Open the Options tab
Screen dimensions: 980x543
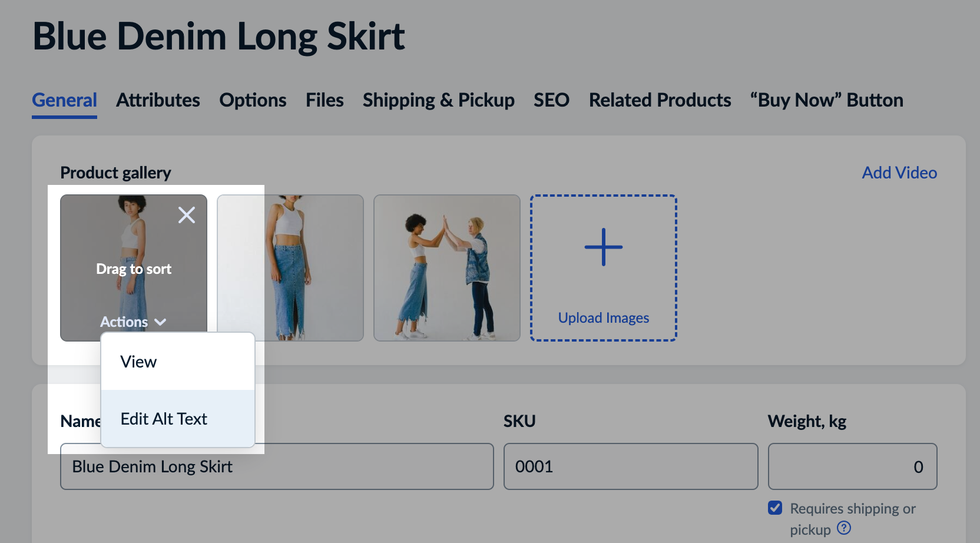click(x=253, y=100)
